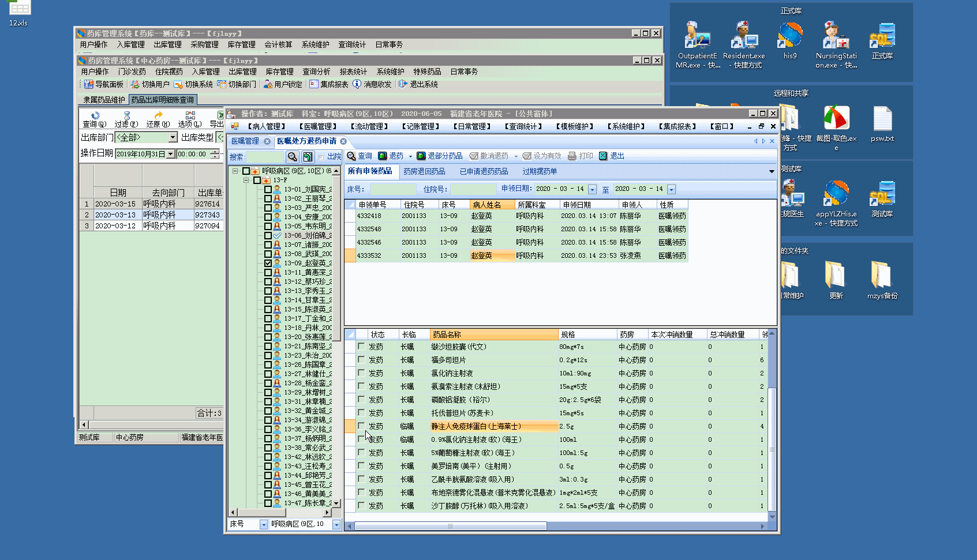
Task: Click the 导航面板 navigation panel icon
Action: tap(88, 84)
